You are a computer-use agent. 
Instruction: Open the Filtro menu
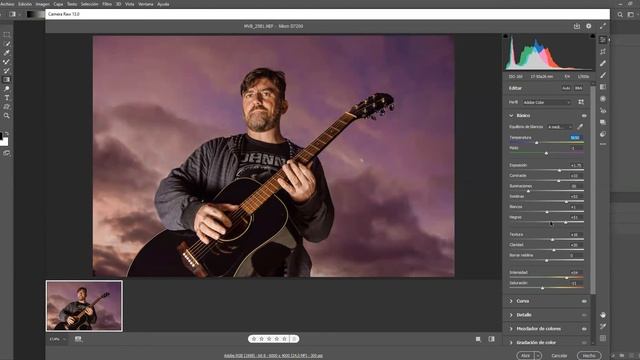(x=107, y=4)
